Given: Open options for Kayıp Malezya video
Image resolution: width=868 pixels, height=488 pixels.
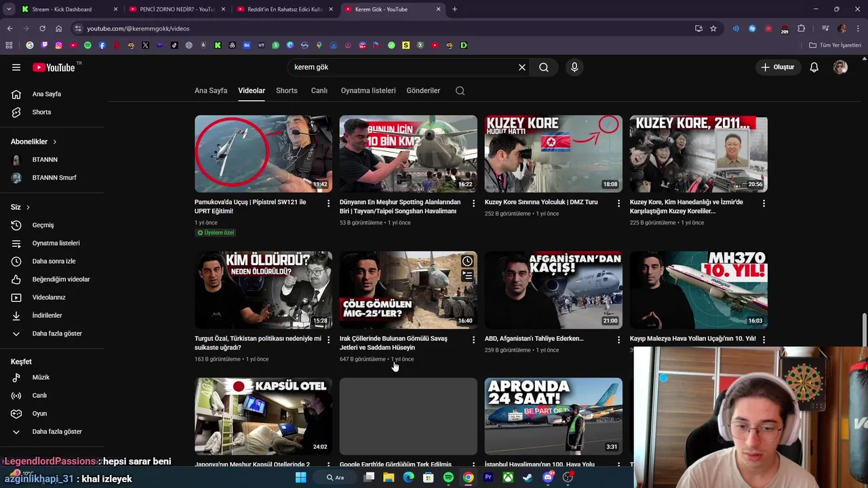Looking at the screenshot, I should point(764,340).
